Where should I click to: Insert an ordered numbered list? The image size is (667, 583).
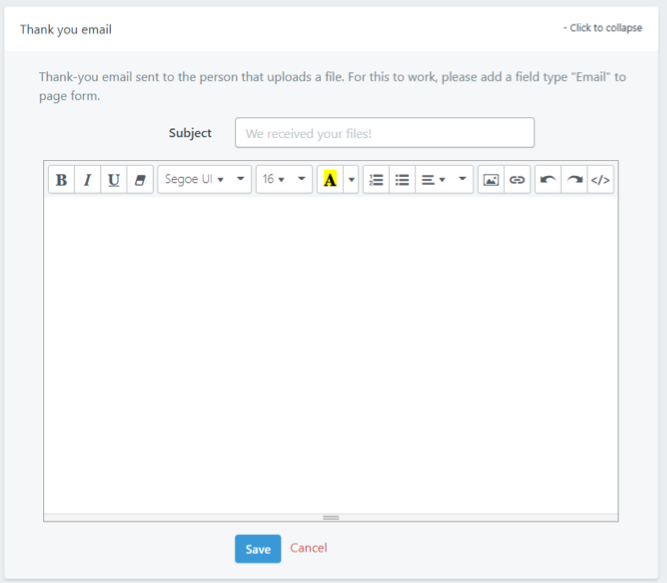pos(376,180)
